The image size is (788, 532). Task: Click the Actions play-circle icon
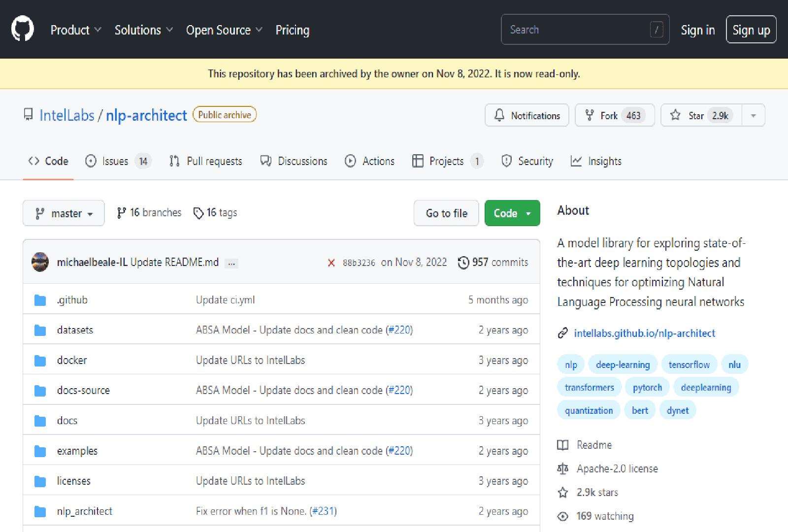point(351,161)
